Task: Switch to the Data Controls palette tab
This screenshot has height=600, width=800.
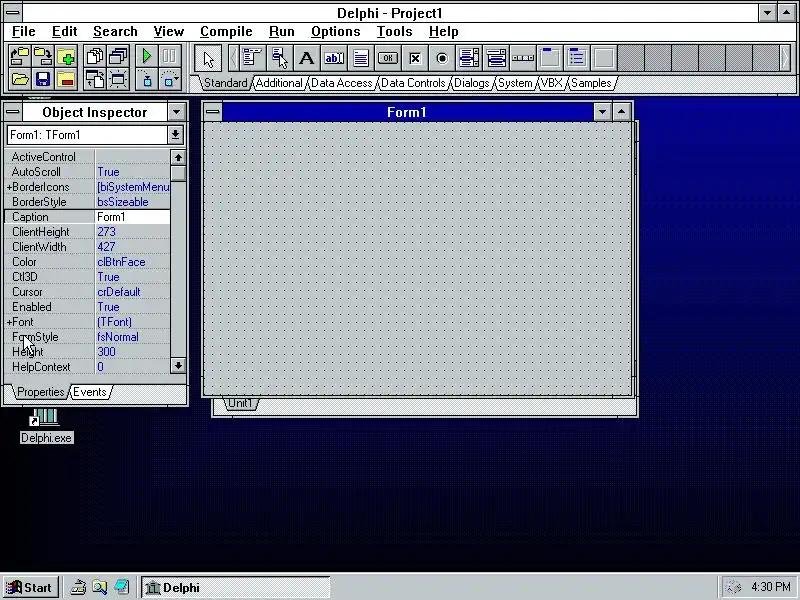Action: pos(413,83)
